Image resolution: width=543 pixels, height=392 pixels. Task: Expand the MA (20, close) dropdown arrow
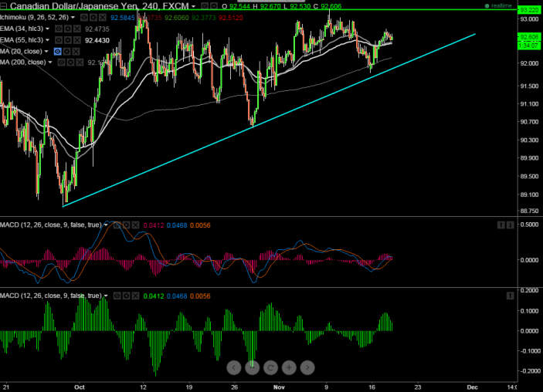click(x=46, y=51)
